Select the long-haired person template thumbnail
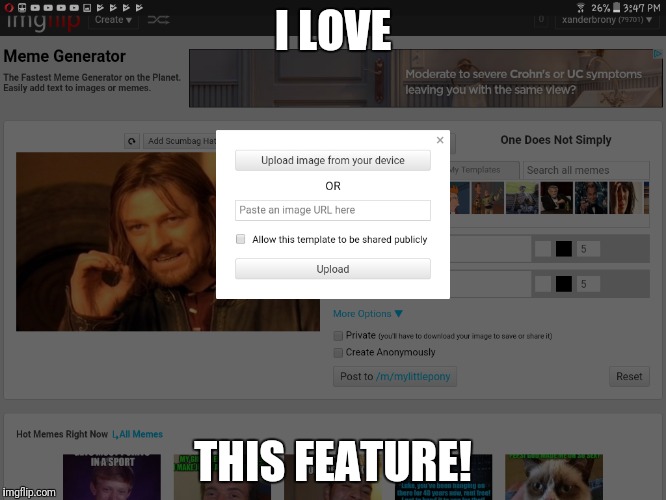Screen dimensions: 666x500 click(x=625, y=198)
